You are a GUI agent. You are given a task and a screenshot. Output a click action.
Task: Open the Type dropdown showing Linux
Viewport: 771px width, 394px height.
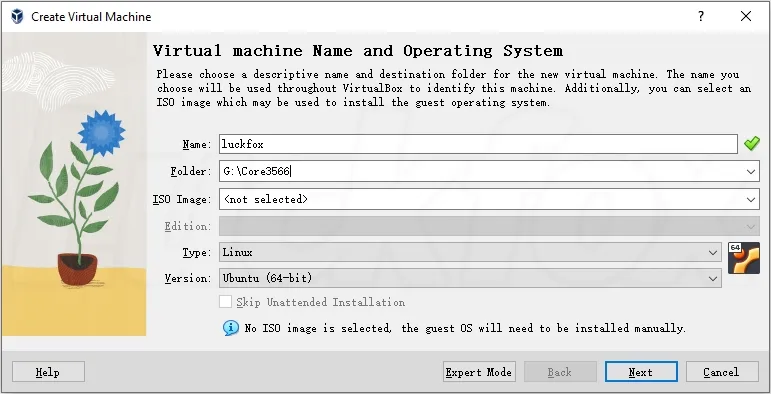[470, 252]
